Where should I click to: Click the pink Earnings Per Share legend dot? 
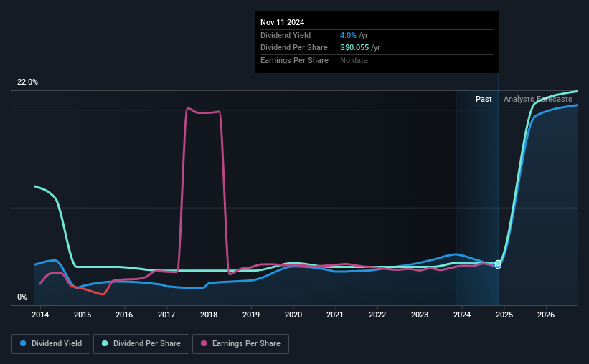204,343
